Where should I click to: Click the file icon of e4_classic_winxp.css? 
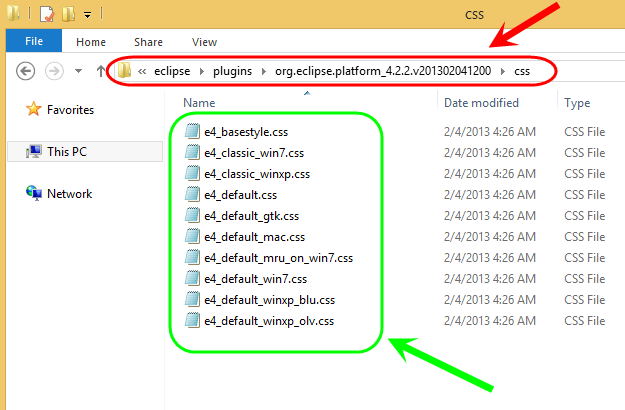pyautogui.click(x=193, y=173)
